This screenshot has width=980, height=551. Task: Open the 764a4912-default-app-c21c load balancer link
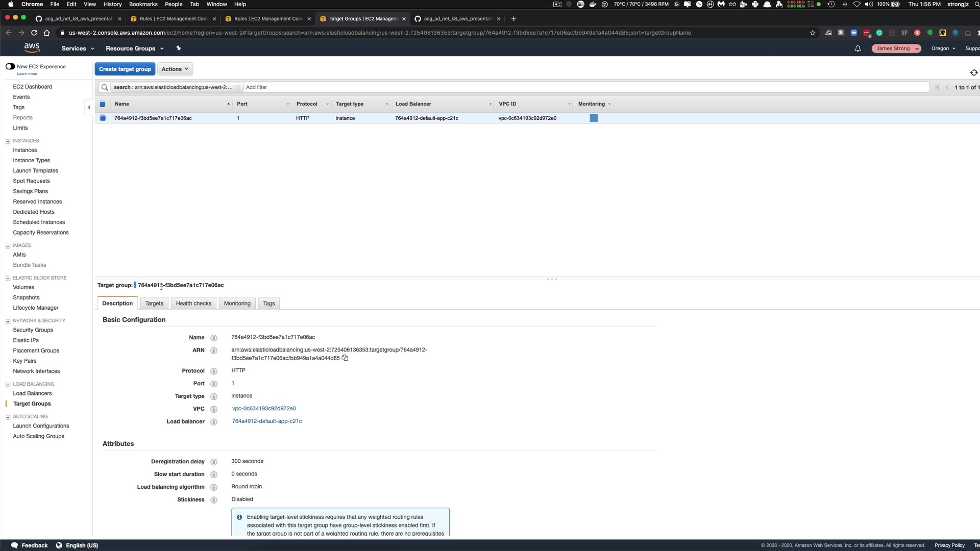[267, 421]
